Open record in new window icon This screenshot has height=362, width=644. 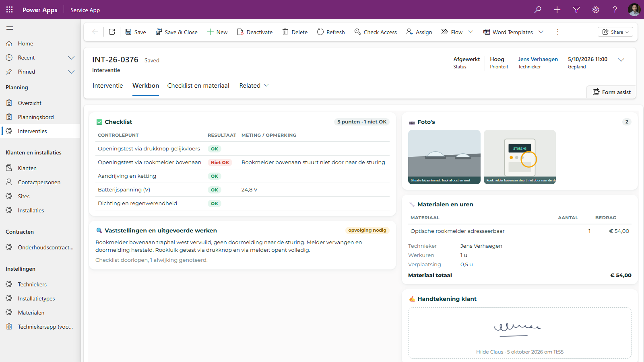tap(112, 32)
